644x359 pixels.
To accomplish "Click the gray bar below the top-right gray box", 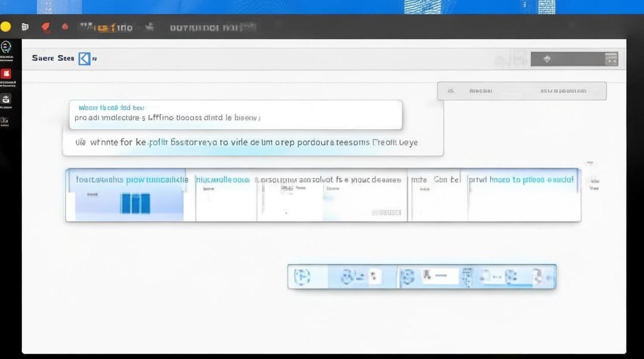I will pos(521,90).
